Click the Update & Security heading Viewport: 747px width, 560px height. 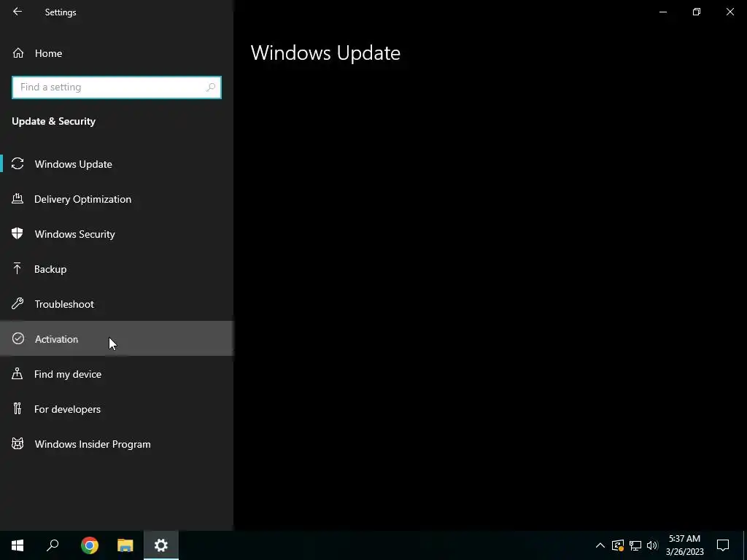pos(54,122)
